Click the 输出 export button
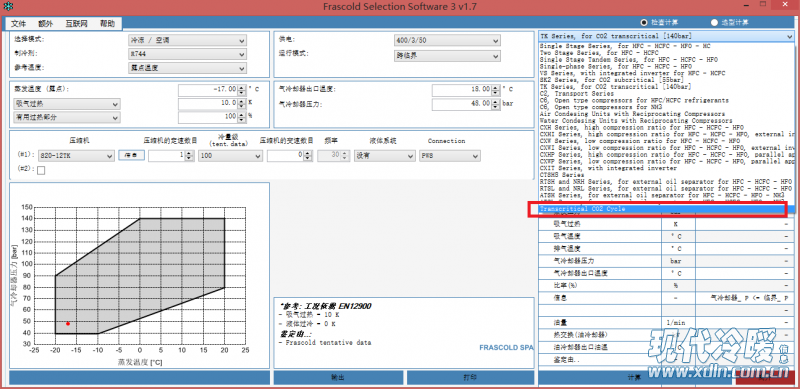This screenshot has width=800, height=389. (338, 378)
